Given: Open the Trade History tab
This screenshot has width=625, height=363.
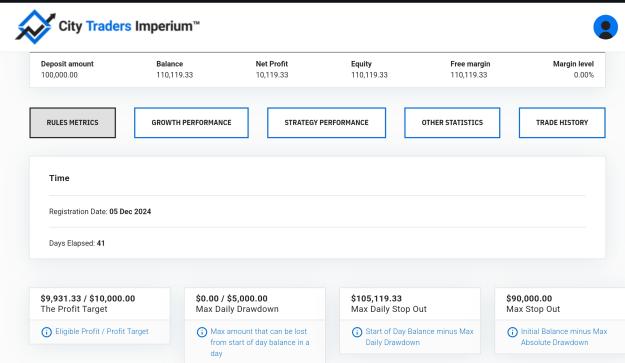Looking at the screenshot, I should pos(562,123).
